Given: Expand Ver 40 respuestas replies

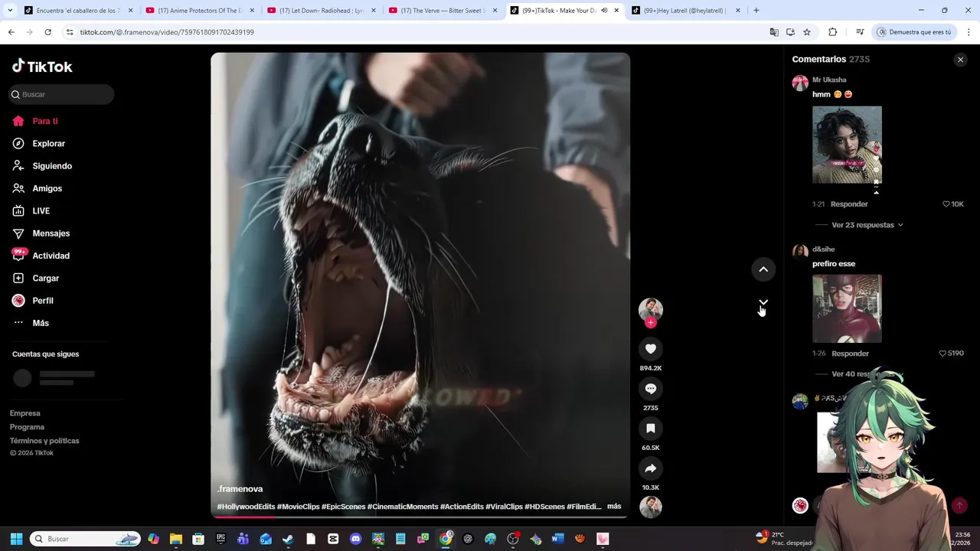Looking at the screenshot, I should [867, 374].
